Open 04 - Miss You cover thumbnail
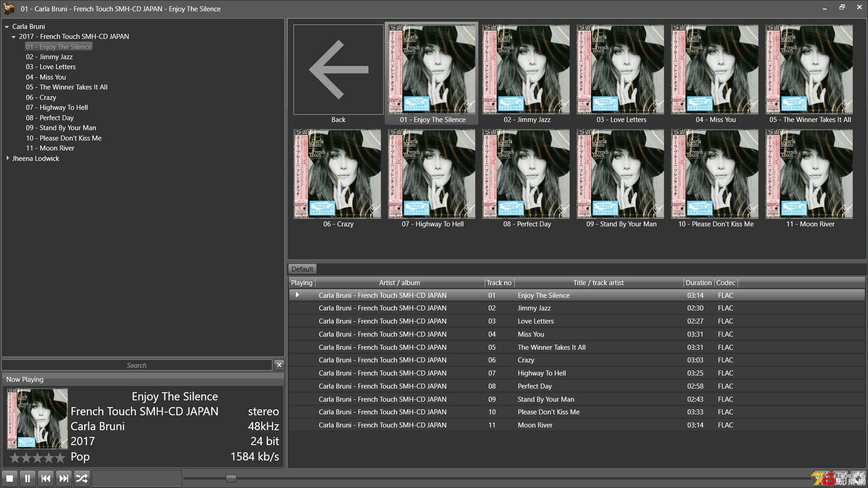868x488 pixels. pyautogui.click(x=715, y=70)
